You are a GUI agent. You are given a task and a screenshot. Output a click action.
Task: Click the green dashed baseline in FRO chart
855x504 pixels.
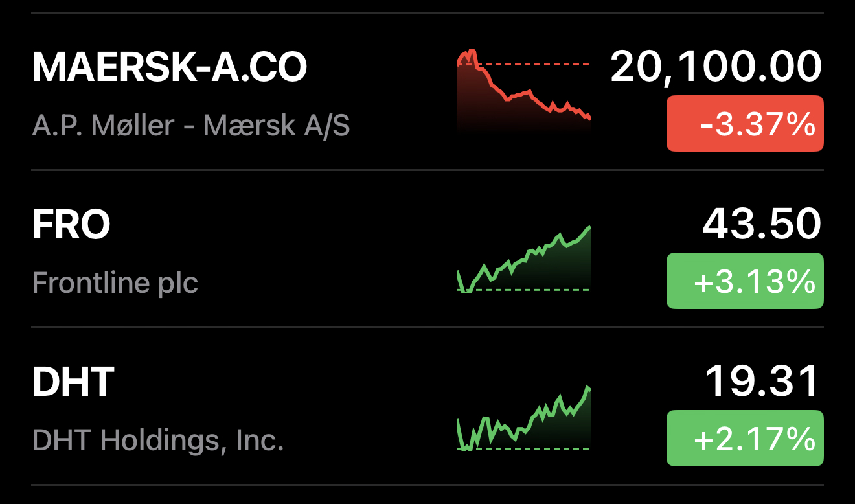tap(523, 290)
